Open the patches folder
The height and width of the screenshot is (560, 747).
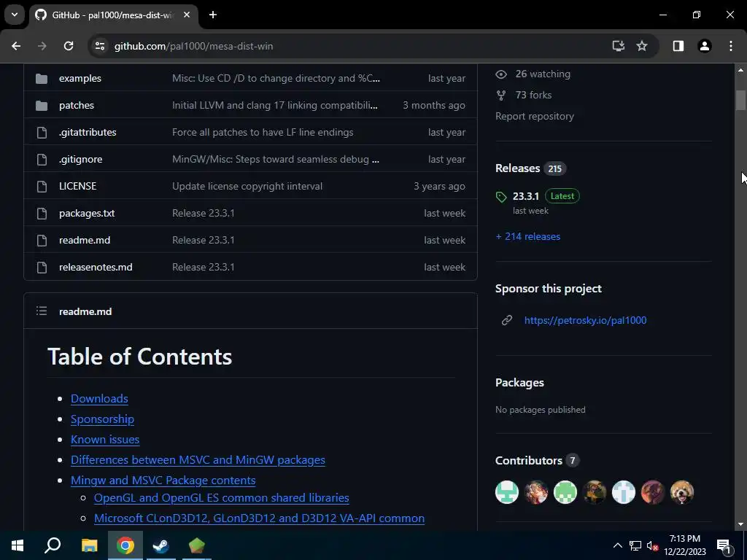(x=76, y=105)
